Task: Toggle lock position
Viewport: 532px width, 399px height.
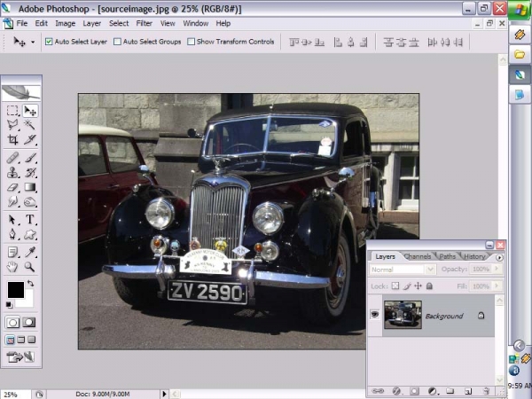Action: click(418, 286)
